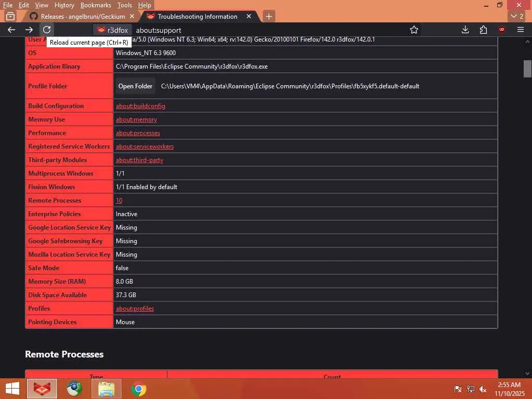
Task: Click the r3dfox taskbar icon
Action: coord(42,389)
